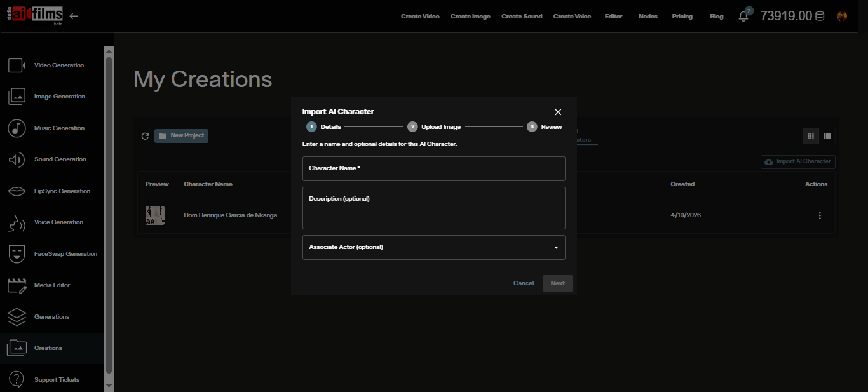
Task: Switch creations to grid view
Action: (810, 135)
